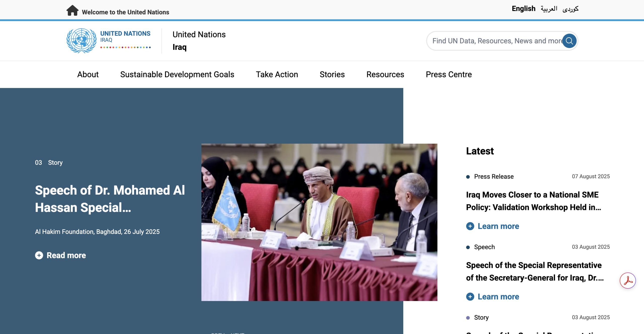Open Speech of the Special Representative article
This screenshot has height=334, width=644.
pos(535,271)
